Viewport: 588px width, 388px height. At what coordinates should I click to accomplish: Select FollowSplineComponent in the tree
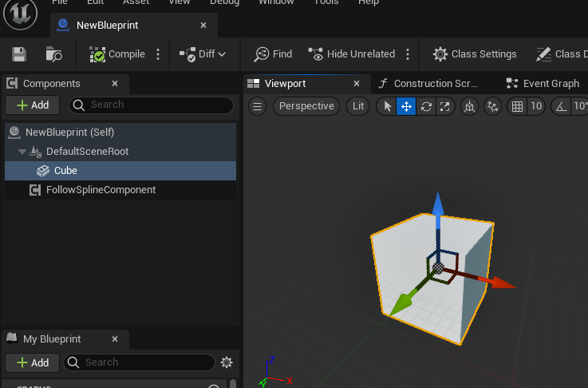120,189
